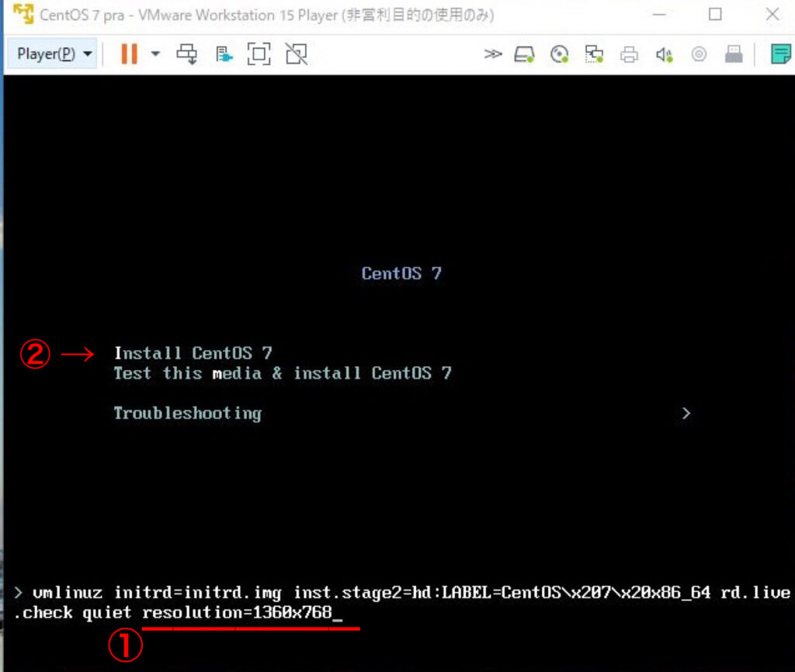
Task: Minimize the VMware Player window
Action: click(658, 14)
